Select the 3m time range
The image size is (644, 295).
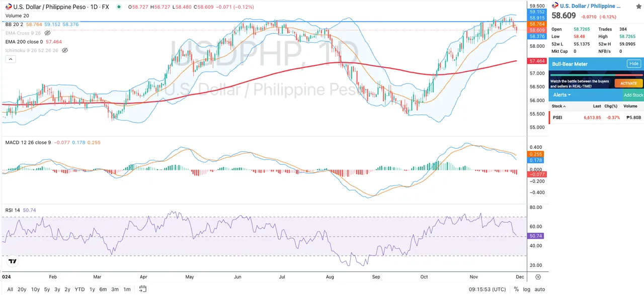point(115,289)
